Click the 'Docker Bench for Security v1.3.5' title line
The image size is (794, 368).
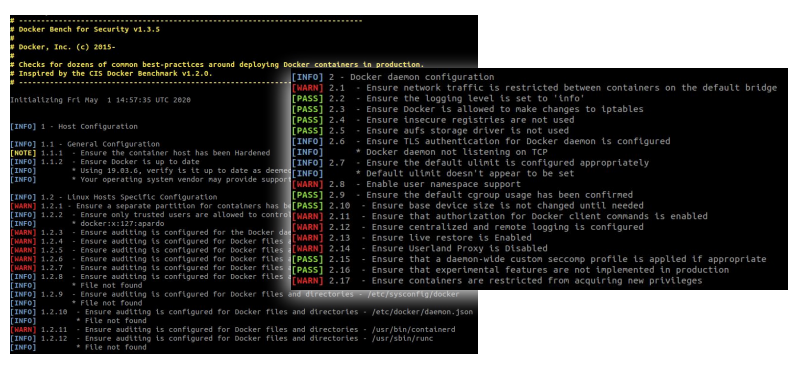coord(85,29)
